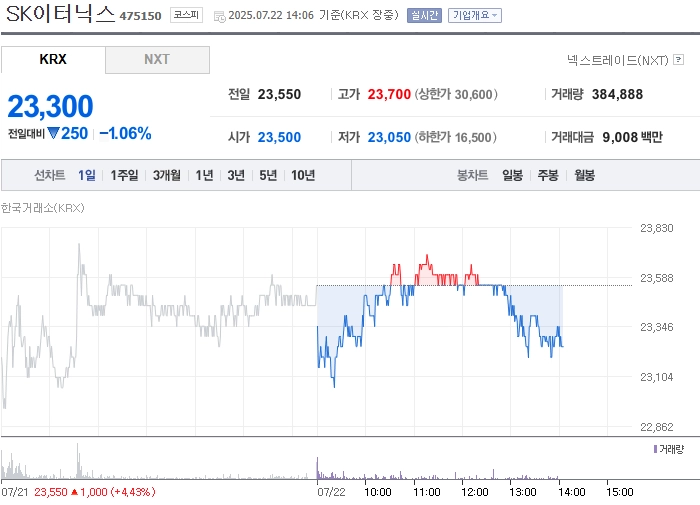Open the 기업개요 dropdown
700x505 pixels.
475,15
